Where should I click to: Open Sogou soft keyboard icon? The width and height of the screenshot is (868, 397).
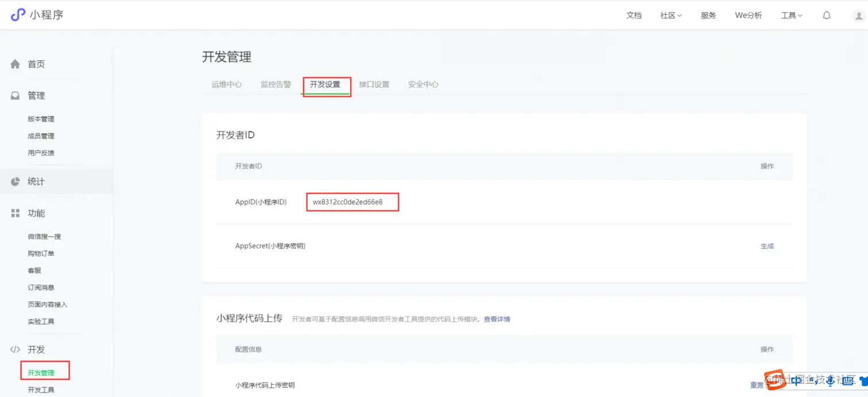(847, 381)
